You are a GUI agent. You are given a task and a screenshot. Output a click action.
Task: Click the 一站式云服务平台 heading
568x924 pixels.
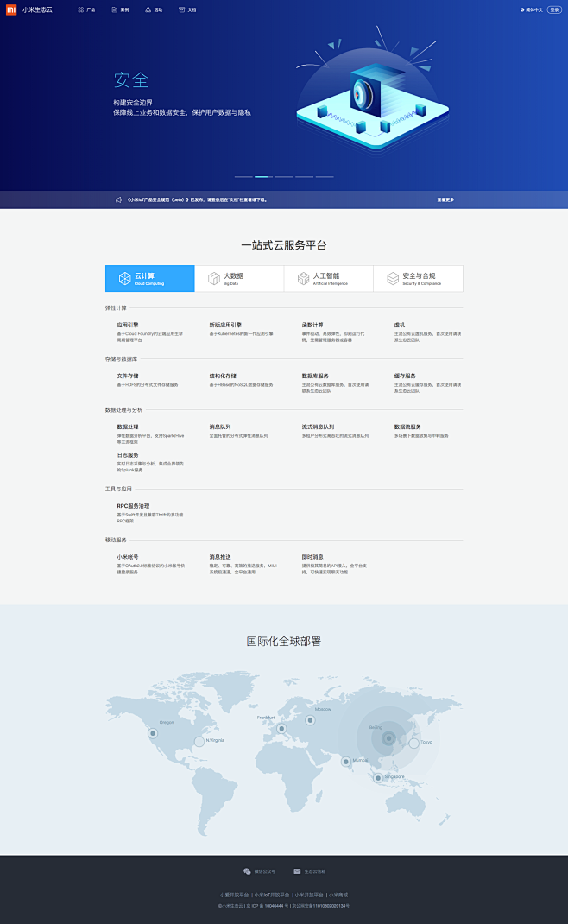click(284, 245)
